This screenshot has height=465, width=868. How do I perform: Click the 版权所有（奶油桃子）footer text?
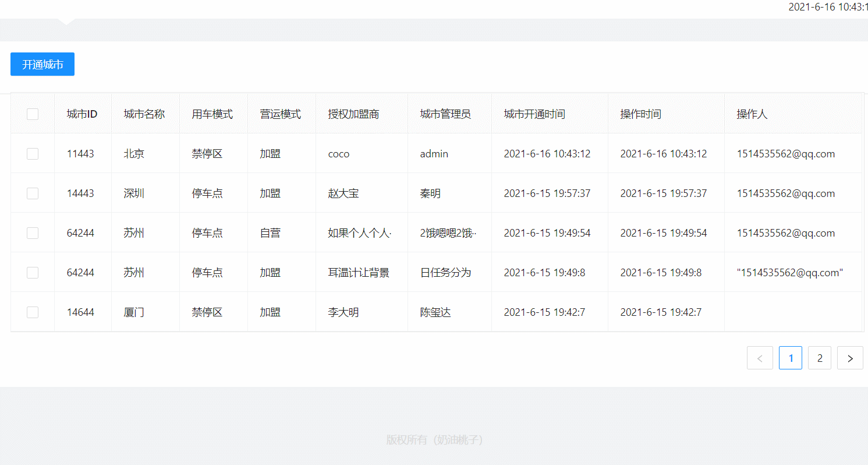(435, 440)
